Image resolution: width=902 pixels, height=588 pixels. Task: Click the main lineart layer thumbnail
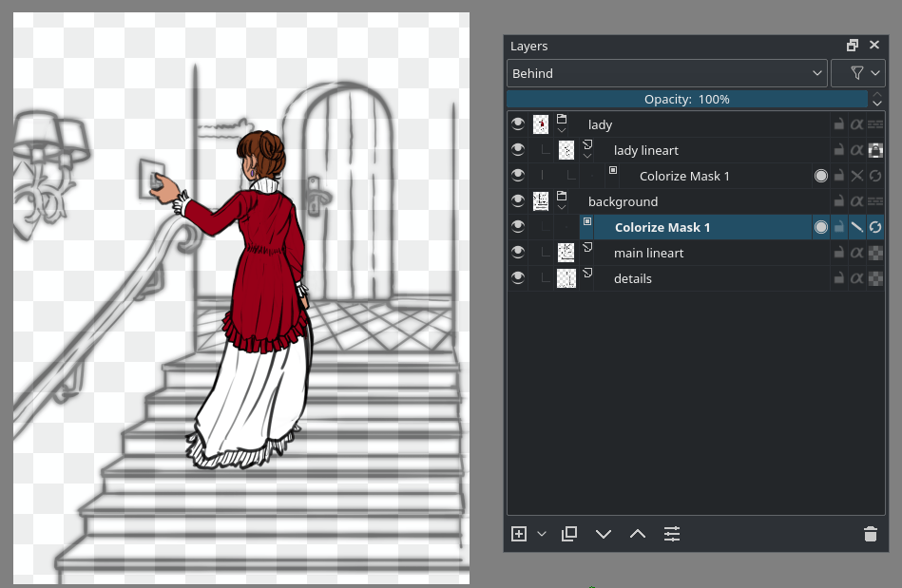(x=566, y=252)
